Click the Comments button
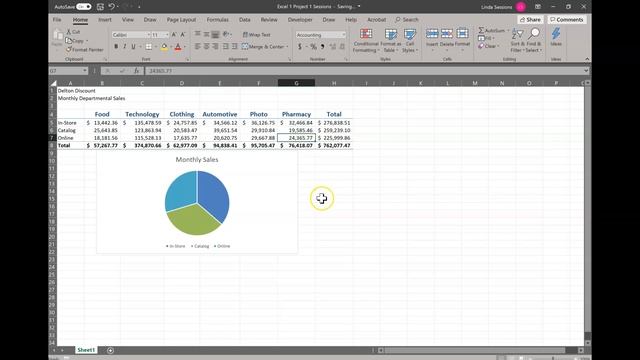 click(567, 20)
